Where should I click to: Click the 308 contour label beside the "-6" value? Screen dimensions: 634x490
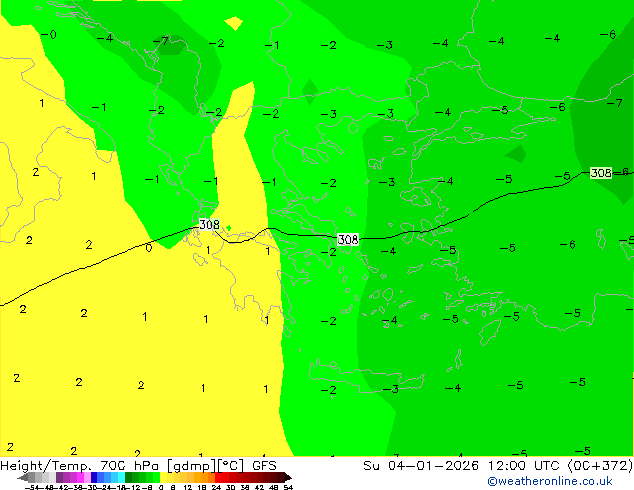tap(601, 173)
